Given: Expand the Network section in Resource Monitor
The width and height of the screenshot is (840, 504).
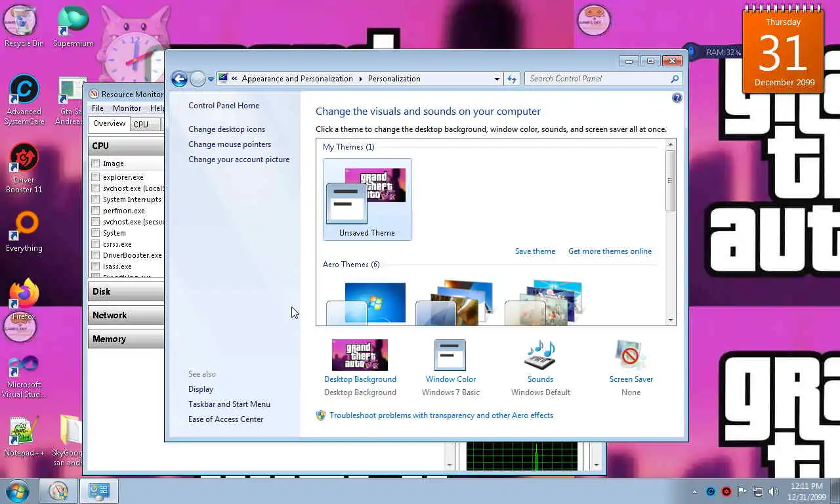Looking at the screenshot, I should (x=126, y=315).
